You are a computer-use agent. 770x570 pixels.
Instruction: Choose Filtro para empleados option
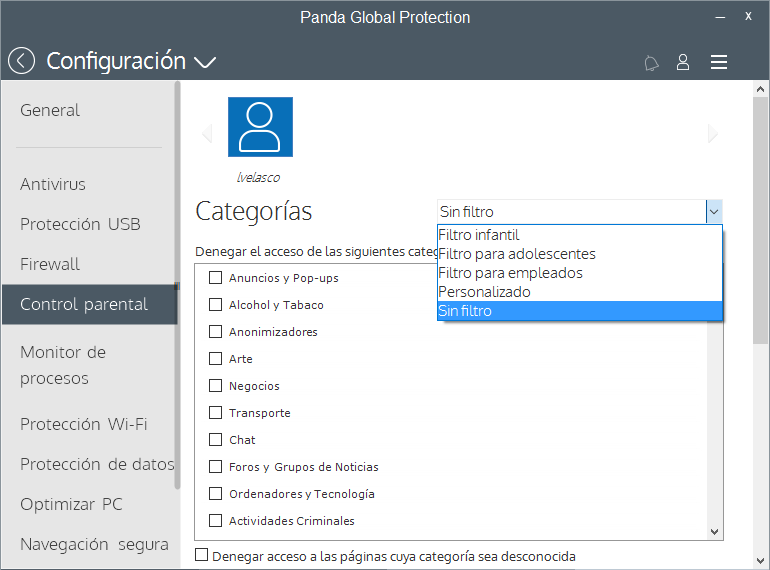coord(579,273)
